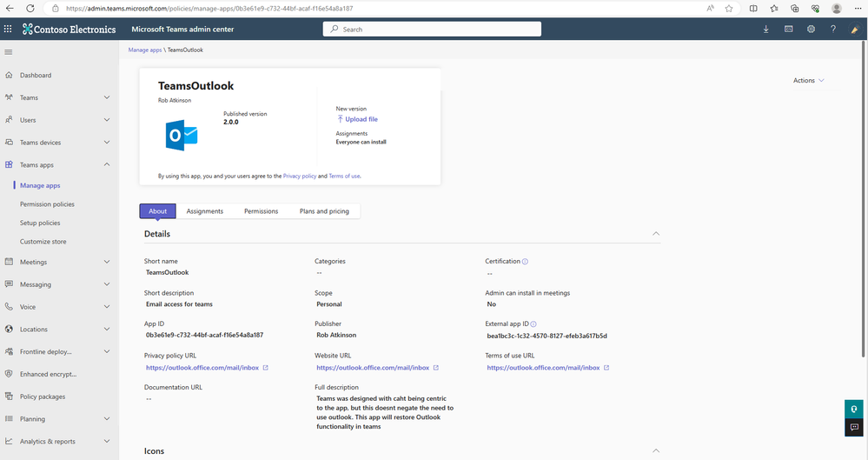The image size is (868, 460).
Task: Select the About tab
Action: click(158, 211)
